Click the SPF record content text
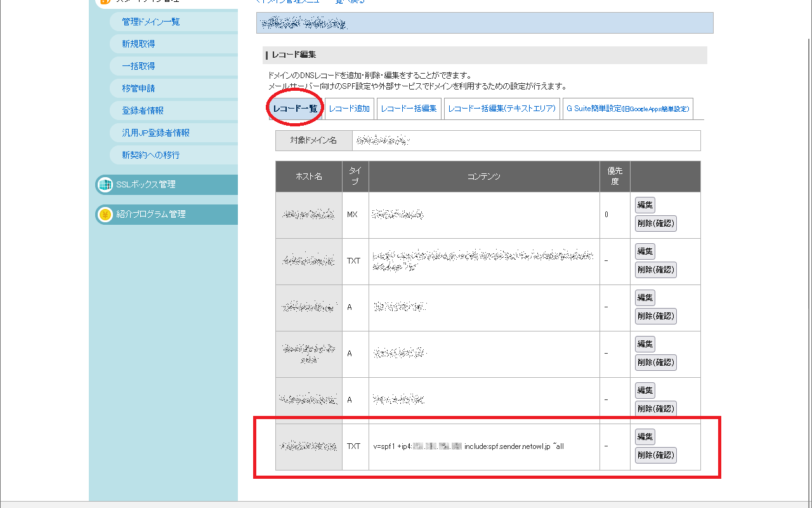812x508 pixels. 469,446
